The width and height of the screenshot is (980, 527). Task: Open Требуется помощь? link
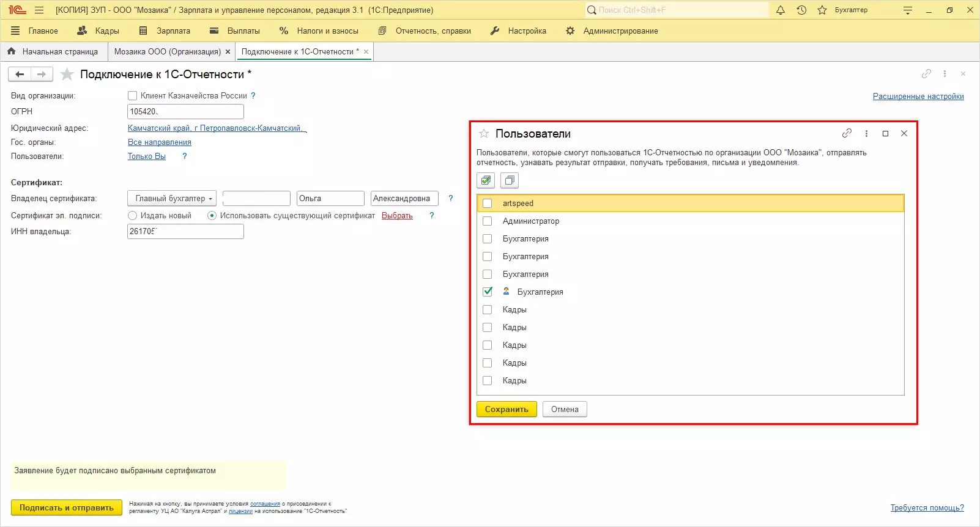coord(927,507)
